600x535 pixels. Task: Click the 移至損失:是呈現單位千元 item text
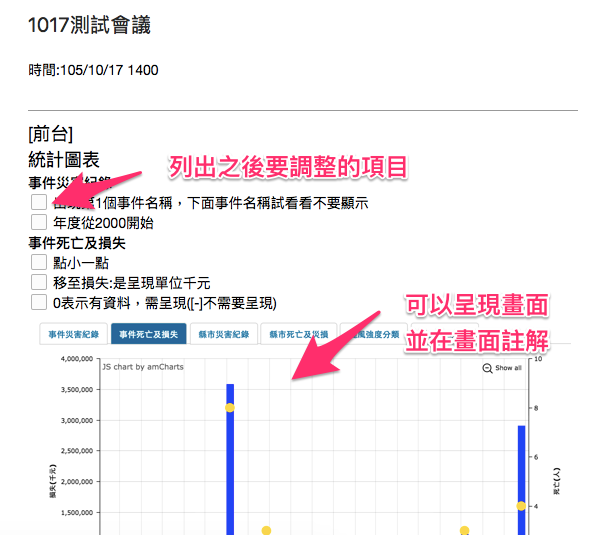coord(132,283)
